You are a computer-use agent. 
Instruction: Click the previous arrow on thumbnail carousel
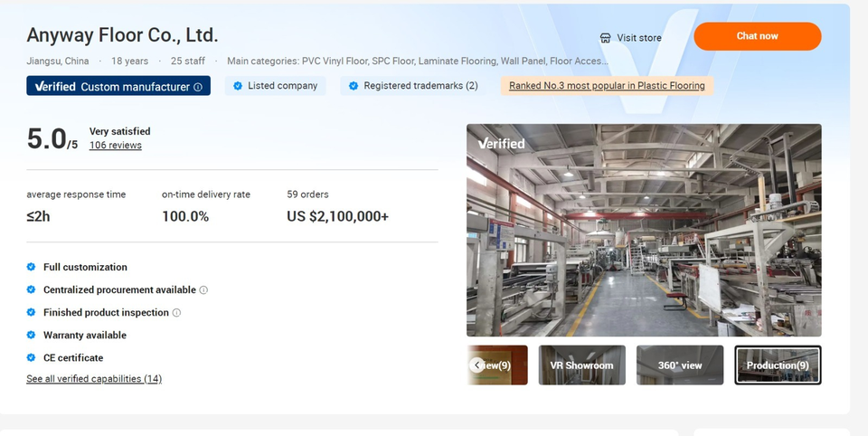(476, 365)
